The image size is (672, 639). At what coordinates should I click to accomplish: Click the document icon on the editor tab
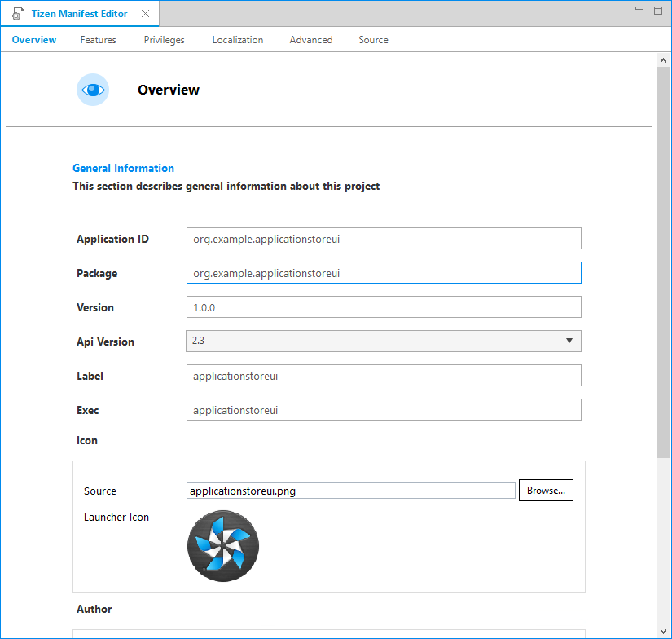pos(18,13)
